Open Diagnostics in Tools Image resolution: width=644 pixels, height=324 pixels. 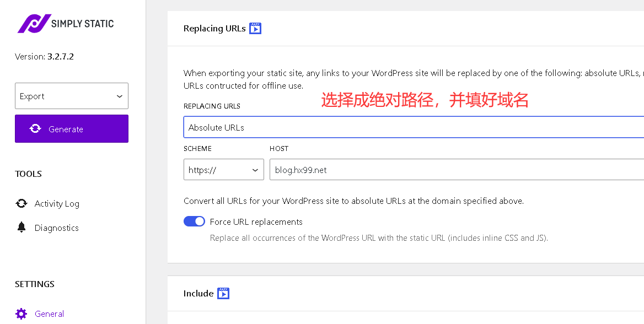57,228
